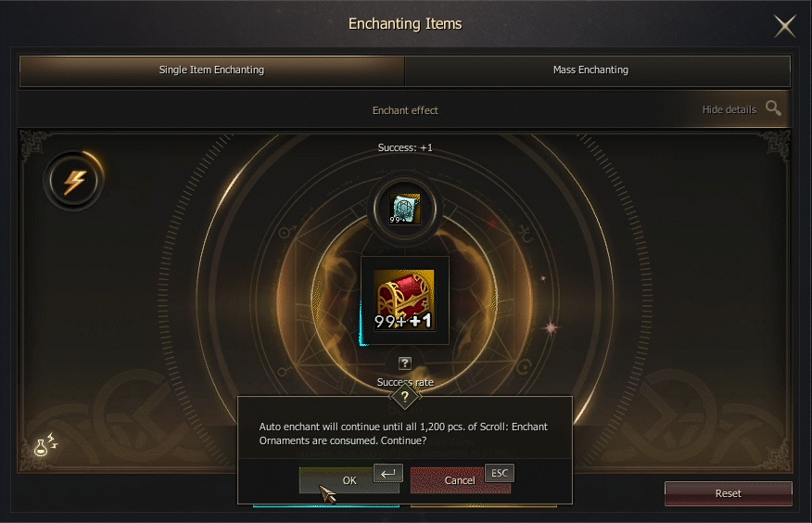Screen dimensions: 812x523
Task: Select the Scroll: Enchant Ornaments slot
Action: [404, 210]
